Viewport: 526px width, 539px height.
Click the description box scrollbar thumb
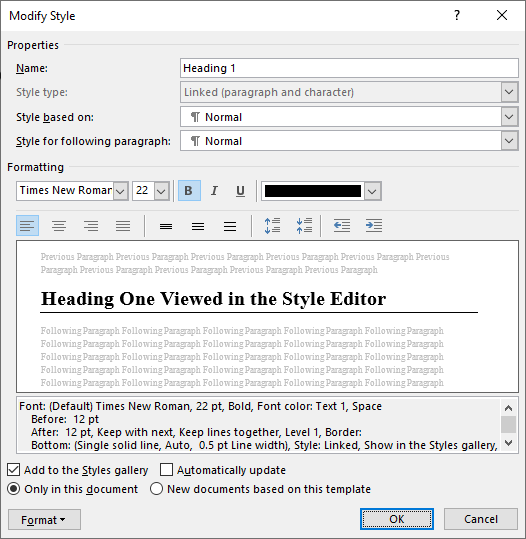[x=508, y=425]
